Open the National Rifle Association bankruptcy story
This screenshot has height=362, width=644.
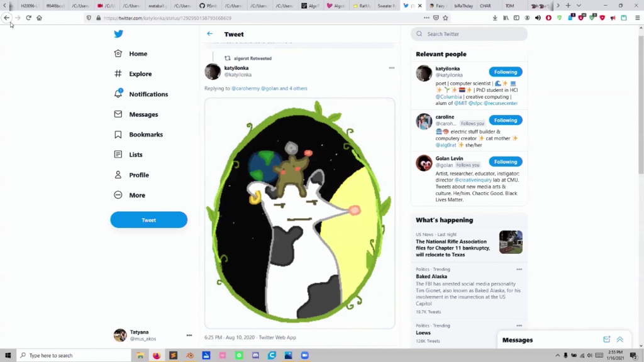click(453, 248)
